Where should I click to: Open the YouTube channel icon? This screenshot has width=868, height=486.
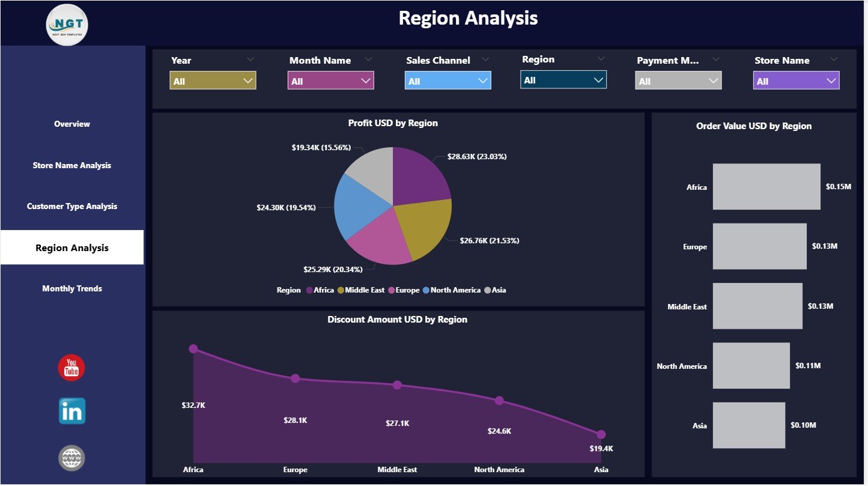click(x=71, y=367)
